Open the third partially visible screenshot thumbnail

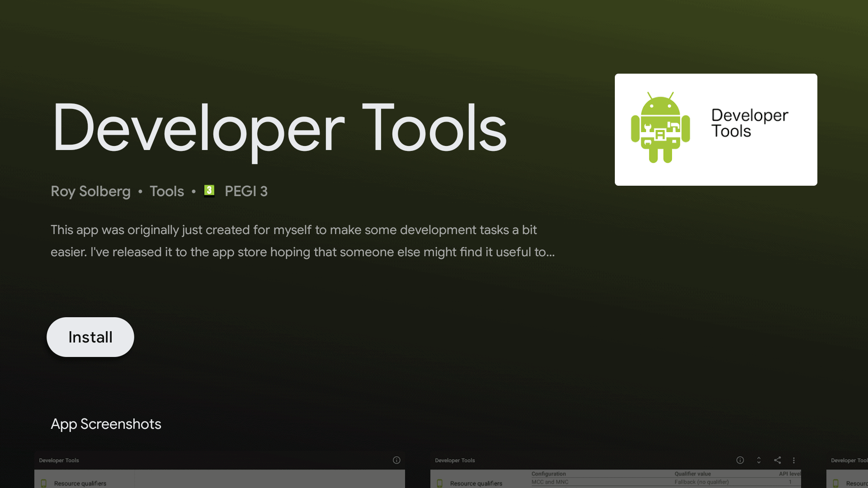[x=848, y=470]
